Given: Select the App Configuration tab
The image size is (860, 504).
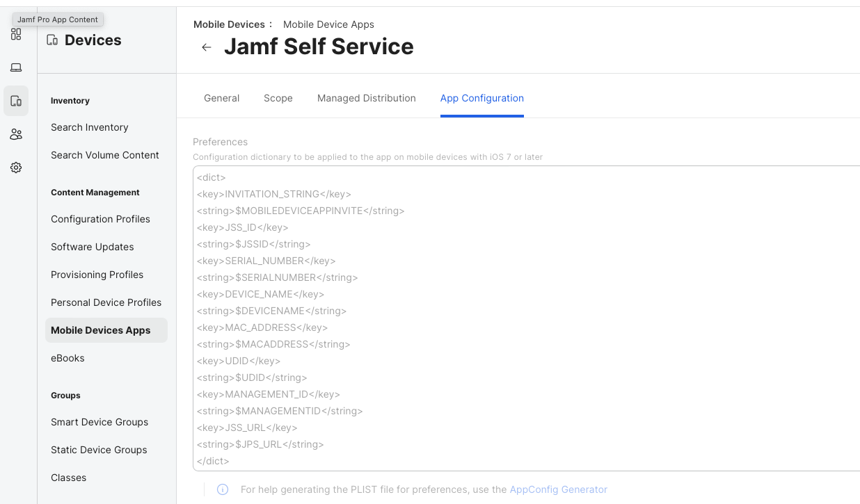Looking at the screenshot, I should click(x=482, y=98).
